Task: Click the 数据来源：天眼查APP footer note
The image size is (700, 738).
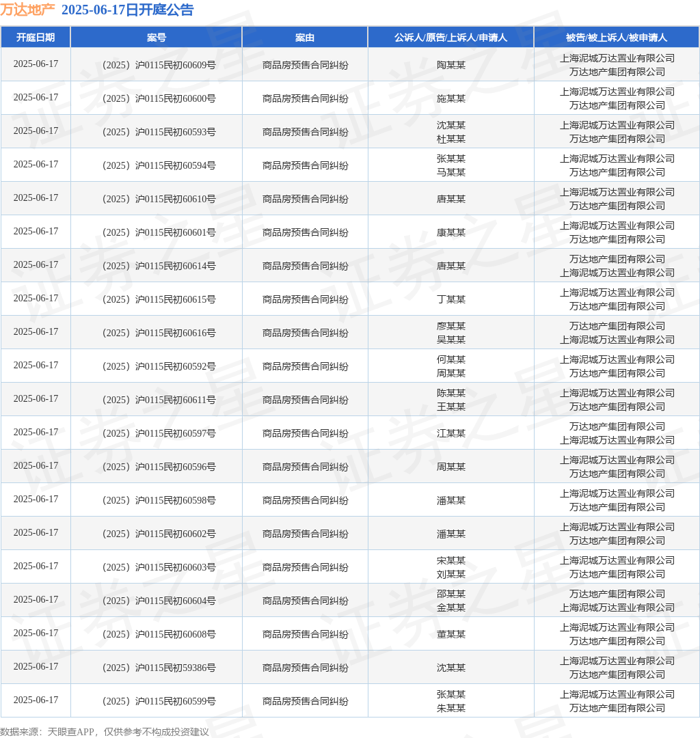Action: 105,731
